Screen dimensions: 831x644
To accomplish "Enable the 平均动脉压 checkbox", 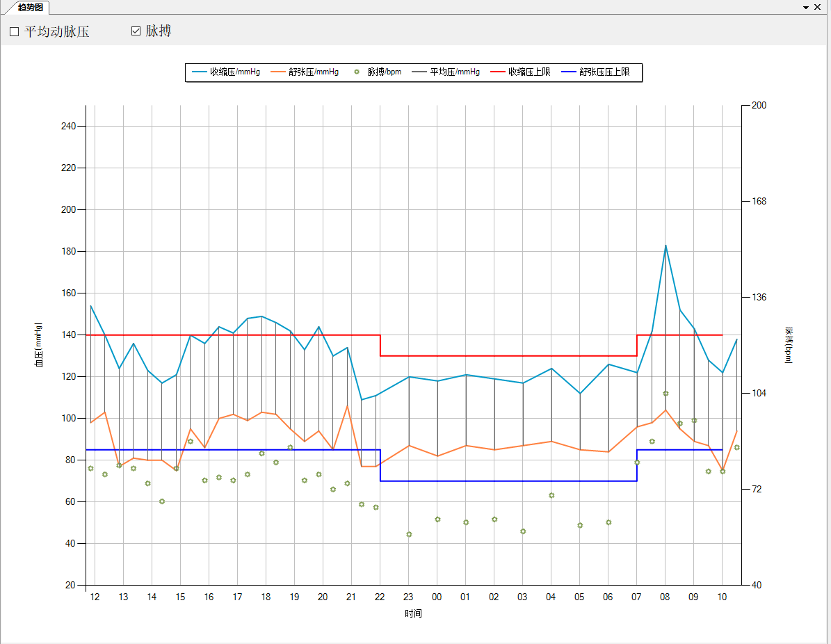I will (x=15, y=32).
